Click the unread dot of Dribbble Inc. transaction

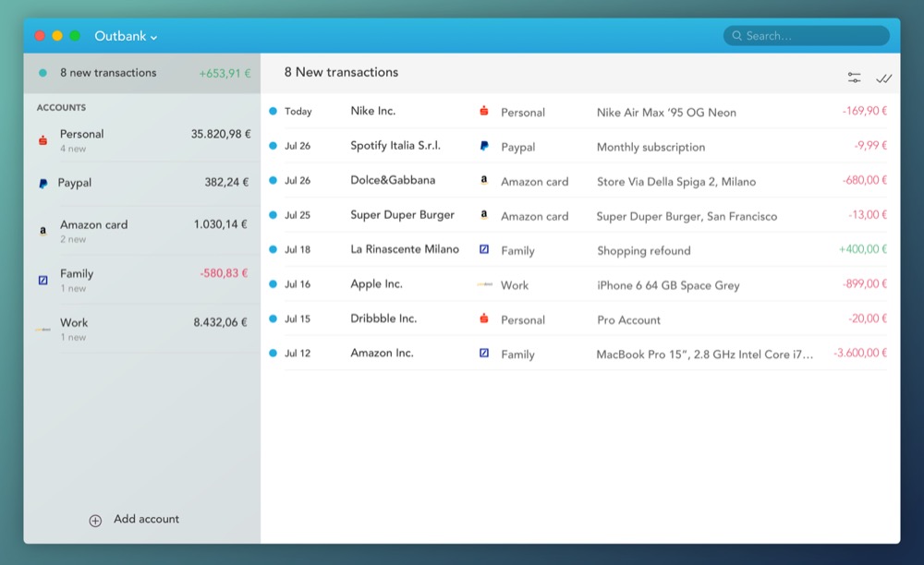[273, 319]
